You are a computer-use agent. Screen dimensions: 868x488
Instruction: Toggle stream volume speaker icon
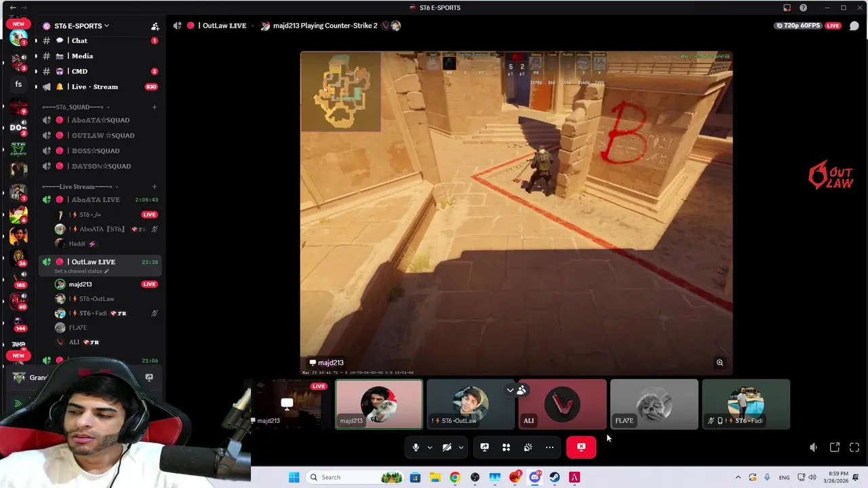pyautogui.click(x=813, y=447)
